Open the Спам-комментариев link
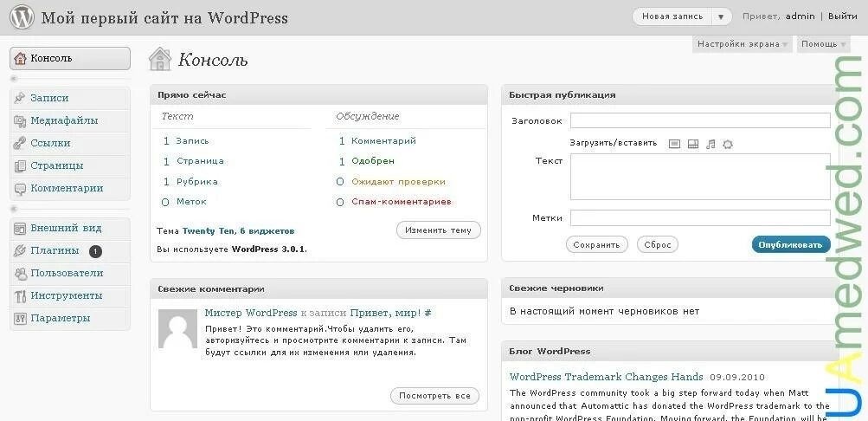The height and width of the screenshot is (421, 868). point(402,202)
